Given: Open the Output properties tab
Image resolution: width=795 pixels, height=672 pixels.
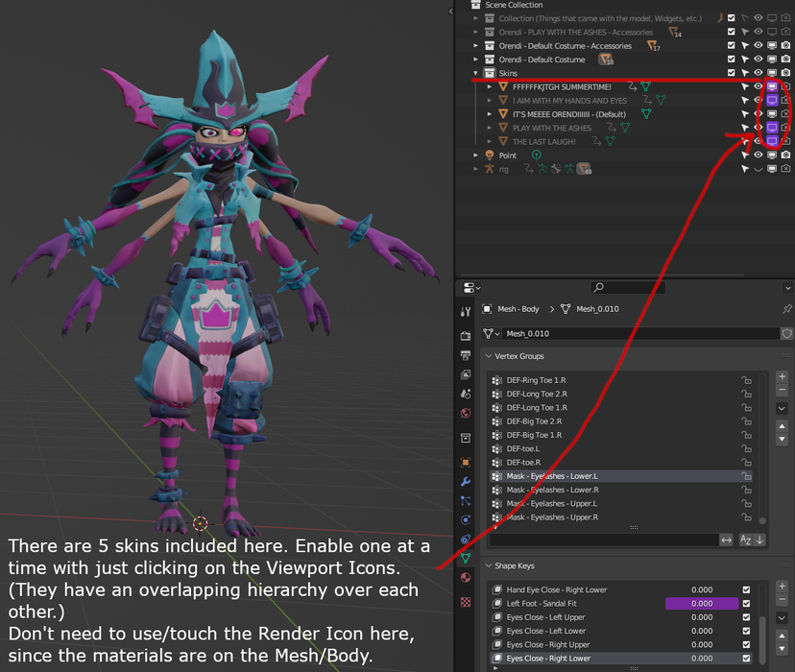Looking at the screenshot, I should (466, 355).
